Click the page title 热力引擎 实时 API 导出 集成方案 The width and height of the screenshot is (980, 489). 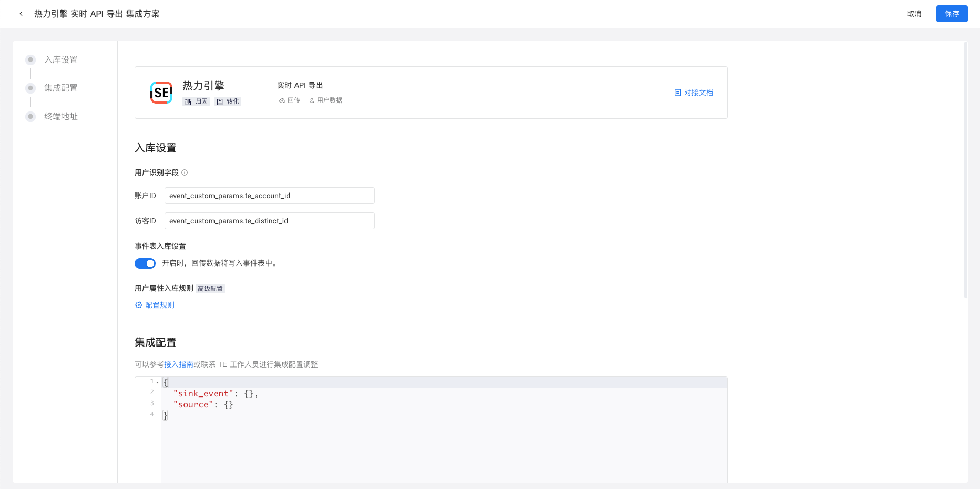97,14
